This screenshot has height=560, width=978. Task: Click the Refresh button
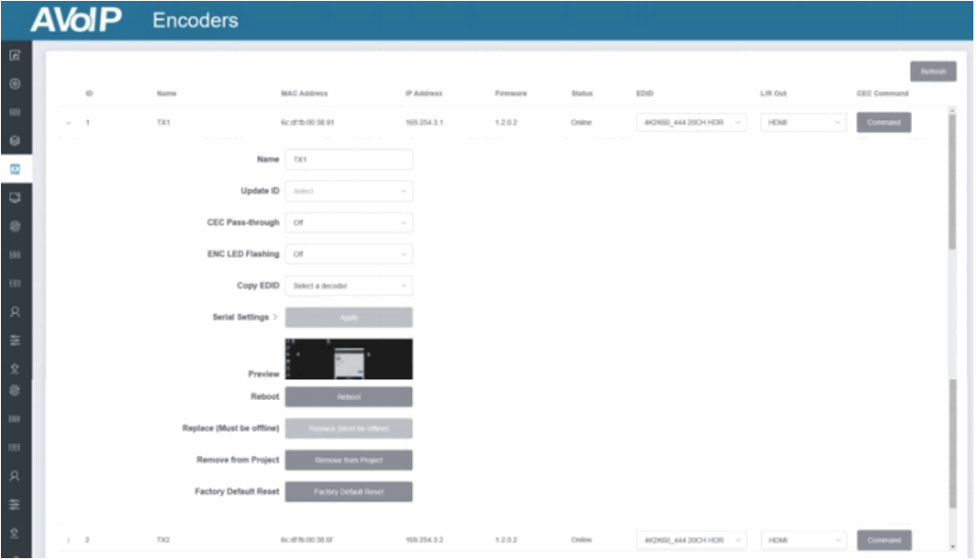tap(933, 71)
